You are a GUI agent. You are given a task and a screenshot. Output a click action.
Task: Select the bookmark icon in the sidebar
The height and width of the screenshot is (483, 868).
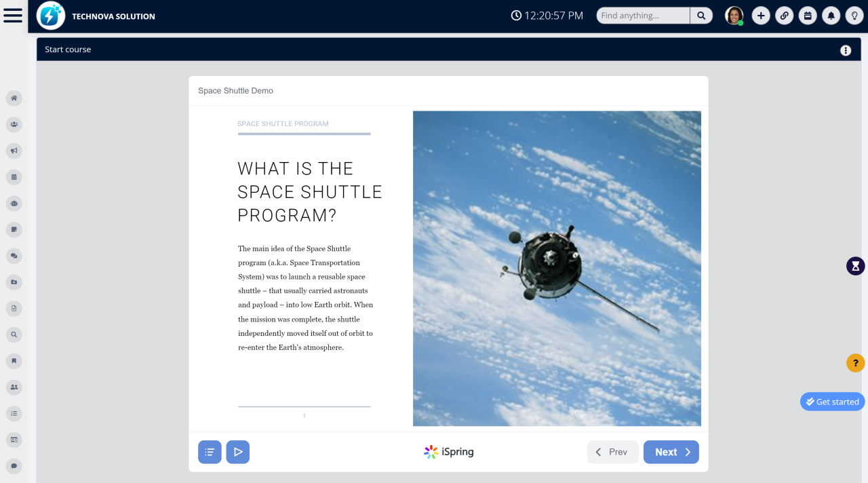pyautogui.click(x=14, y=361)
